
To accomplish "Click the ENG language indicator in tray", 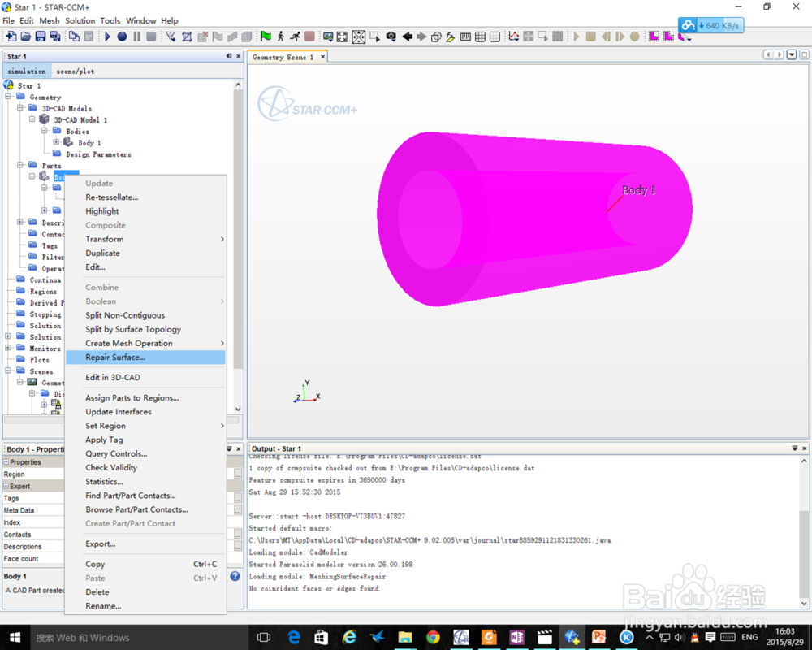I will coord(749,637).
